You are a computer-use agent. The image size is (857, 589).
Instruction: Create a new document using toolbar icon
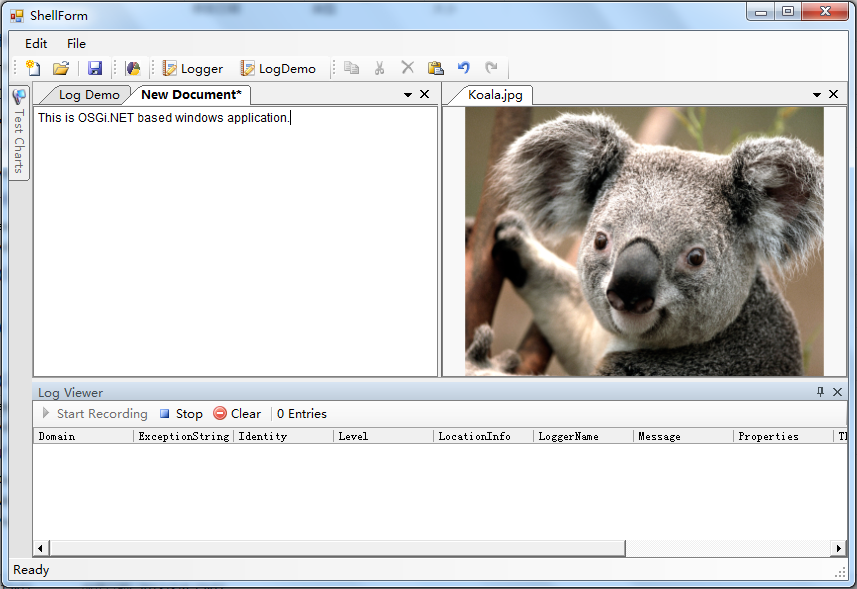coord(34,67)
